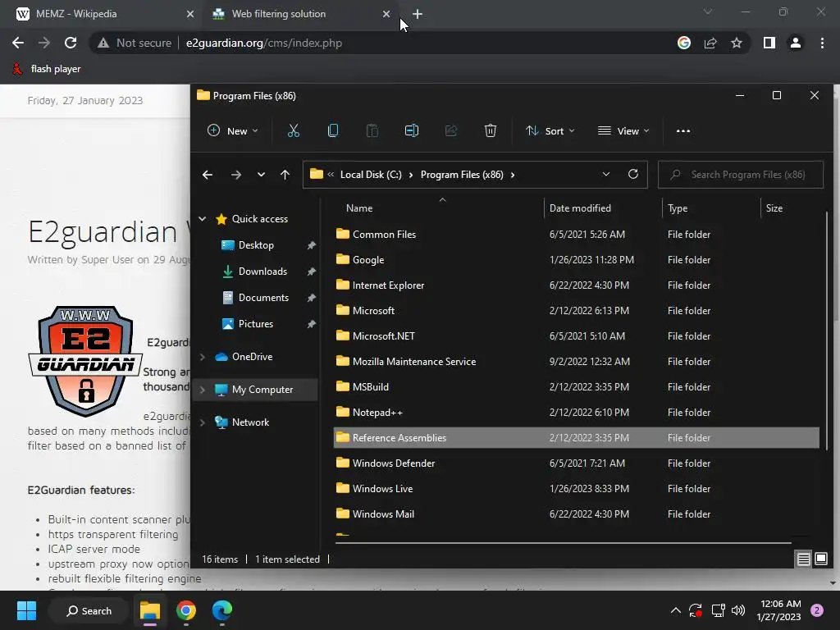Screen dimensions: 840x630
Task: Sort by Date modified column header
Action: (580, 208)
